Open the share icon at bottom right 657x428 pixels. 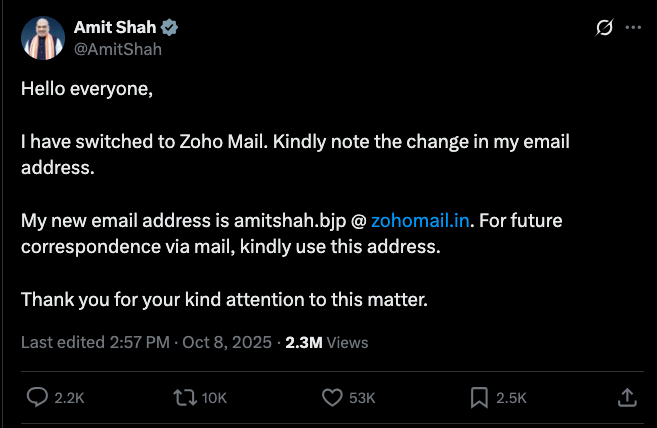click(x=627, y=398)
